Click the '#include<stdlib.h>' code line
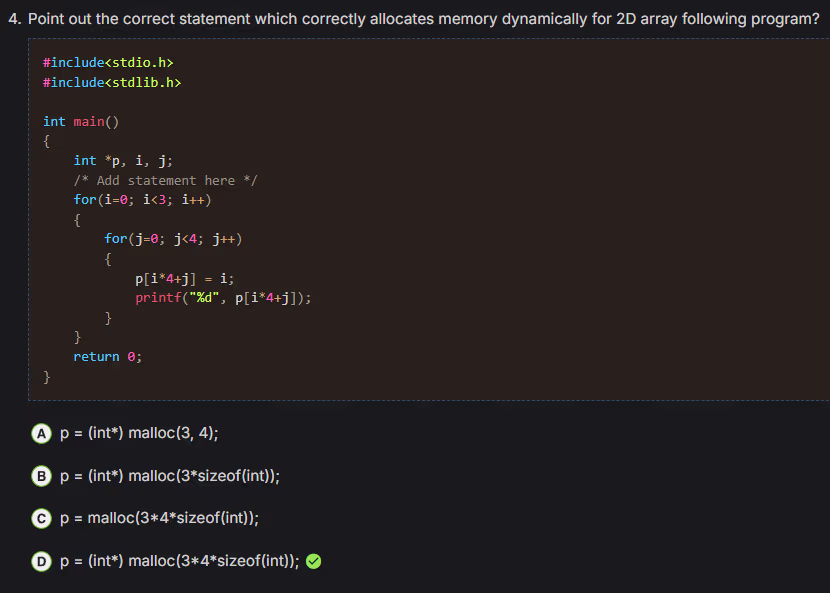This screenshot has height=593, width=830. (x=112, y=82)
